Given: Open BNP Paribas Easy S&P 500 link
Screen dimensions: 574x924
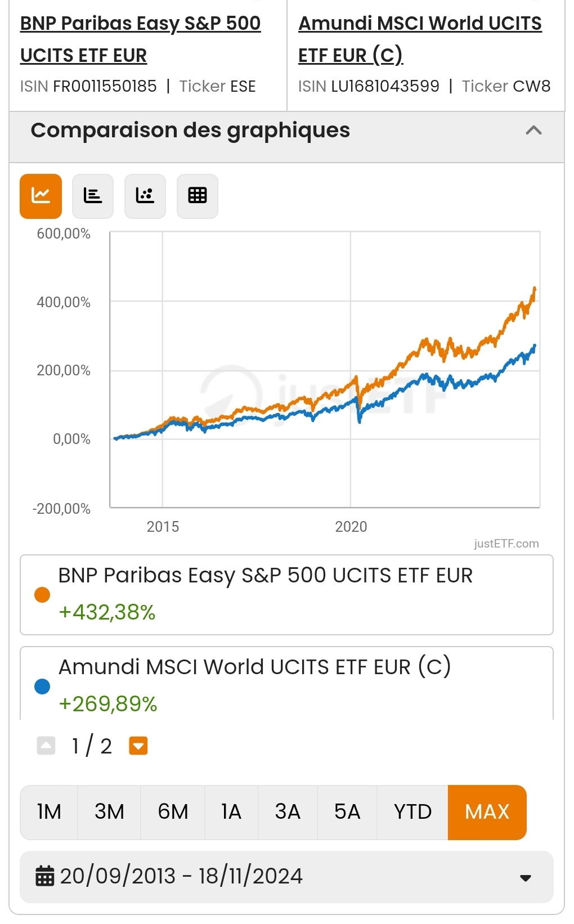Looking at the screenshot, I should (140, 39).
